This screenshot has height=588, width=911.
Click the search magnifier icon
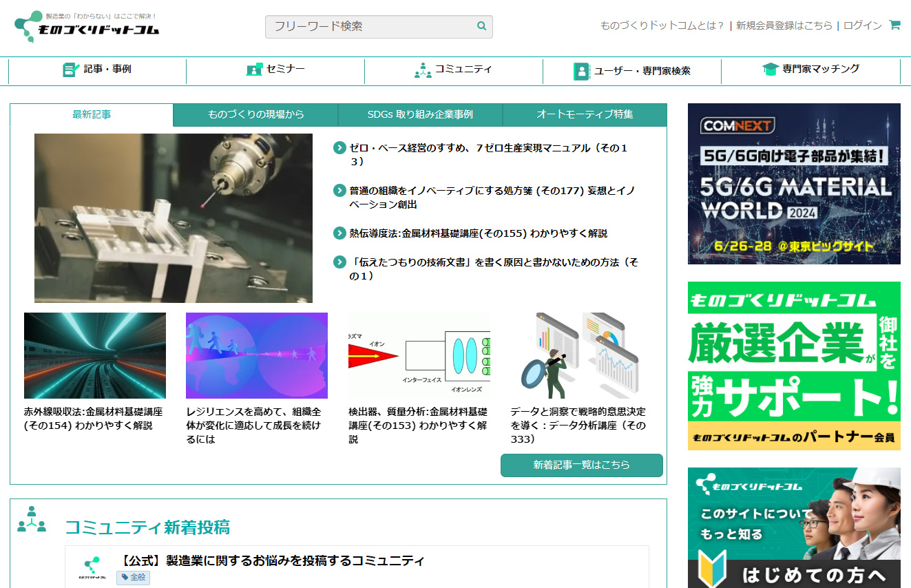point(481,26)
